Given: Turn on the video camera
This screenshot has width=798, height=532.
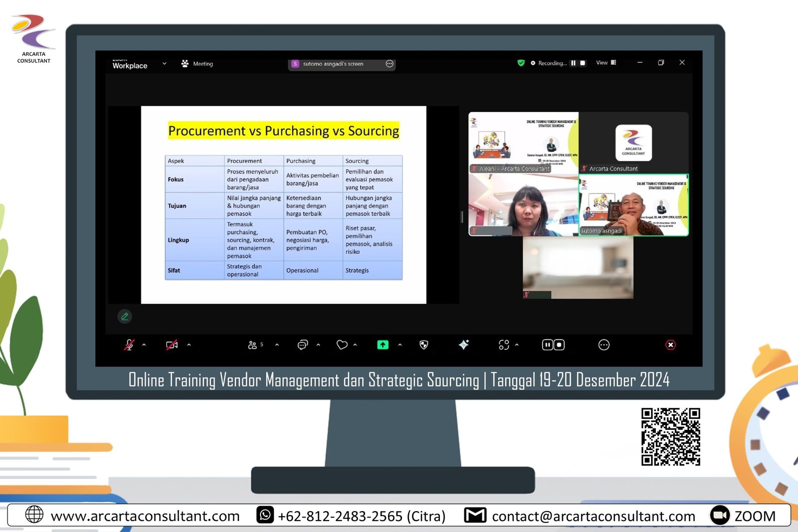Looking at the screenshot, I should pyautogui.click(x=172, y=345).
